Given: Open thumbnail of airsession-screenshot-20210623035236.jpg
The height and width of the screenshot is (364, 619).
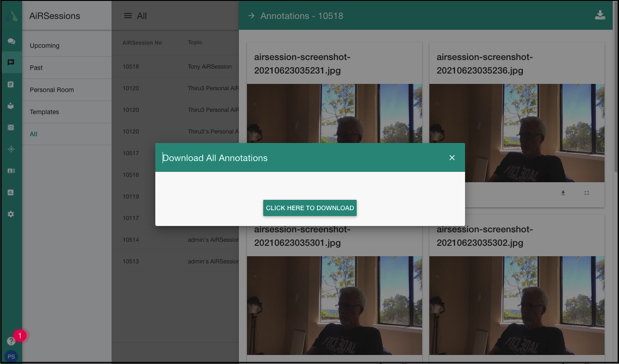Looking at the screenshot, I should point(517,133).
